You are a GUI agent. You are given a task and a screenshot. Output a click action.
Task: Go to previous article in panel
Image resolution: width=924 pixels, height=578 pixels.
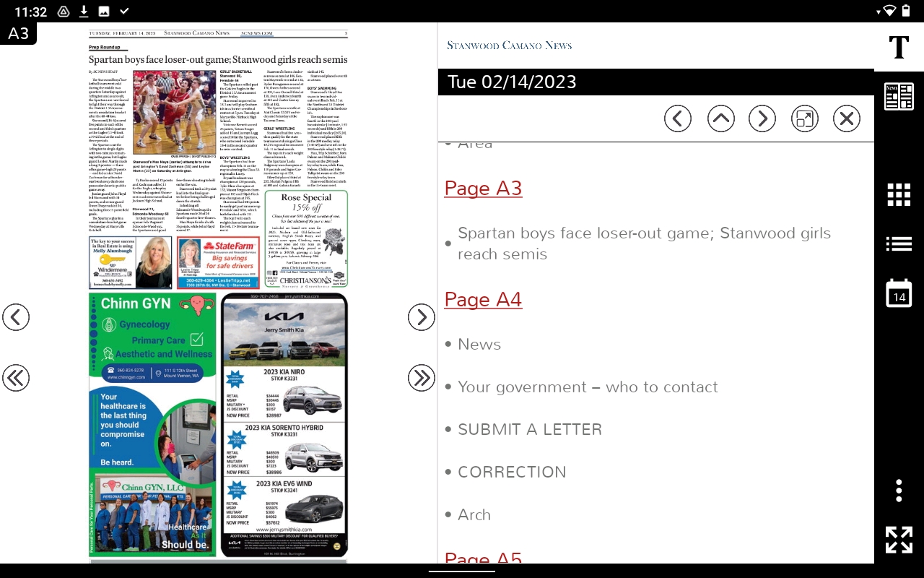[x=678, y=118]
